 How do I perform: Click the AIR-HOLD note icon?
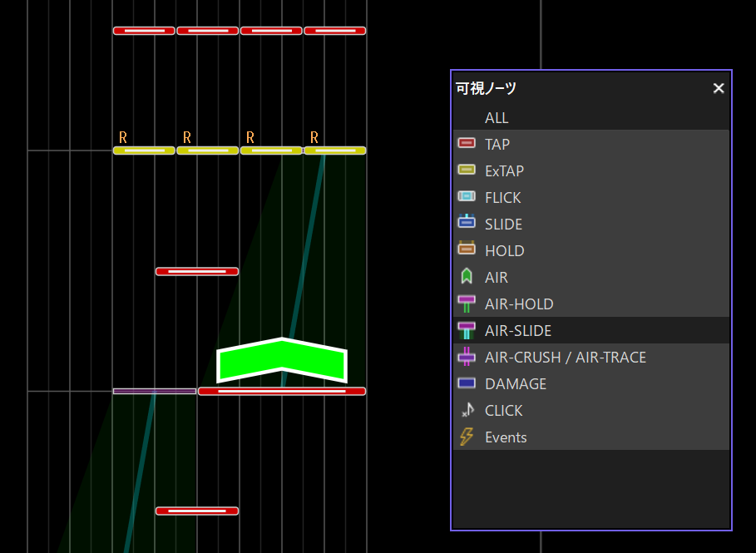click(x=467, y=304)
